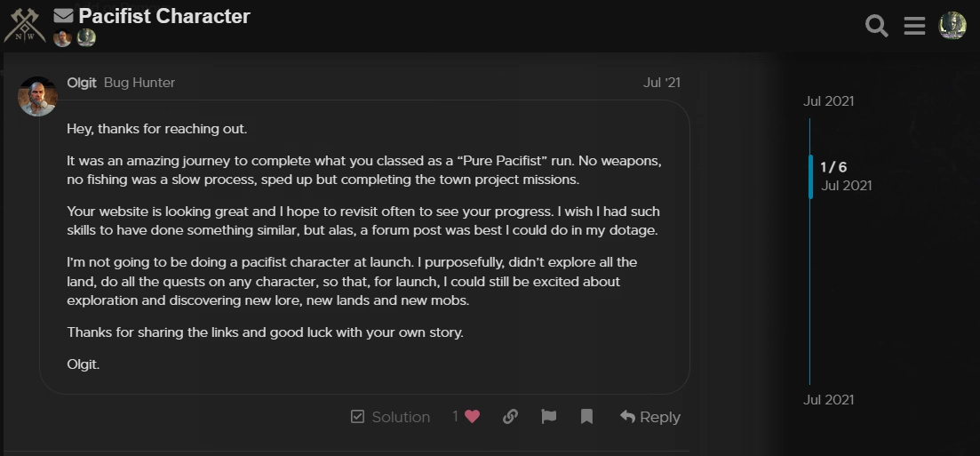Bookmark this post
Image resolution: width=980 pixels, height=456 pixels.
(587, 417)
